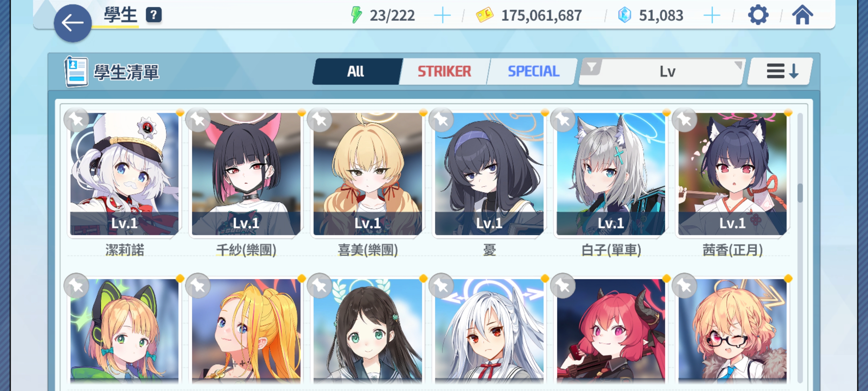Image resolution: width=868 pixels, height=391 pixels.
Task: Go back using the arrow button
Action: click(73, 23)
